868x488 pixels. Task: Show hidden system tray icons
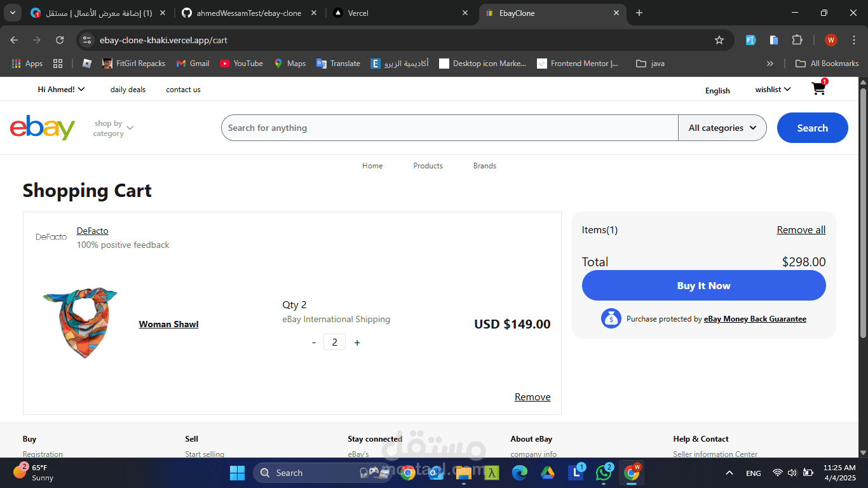pyautogui.click(x=729, y=473)
